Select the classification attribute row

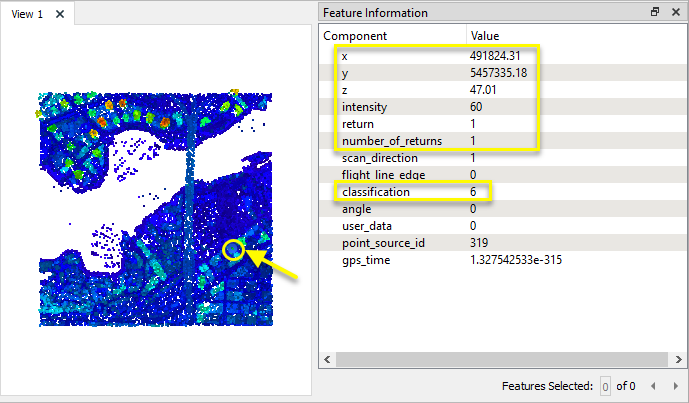pyautogui.click(x=376, y=192)
